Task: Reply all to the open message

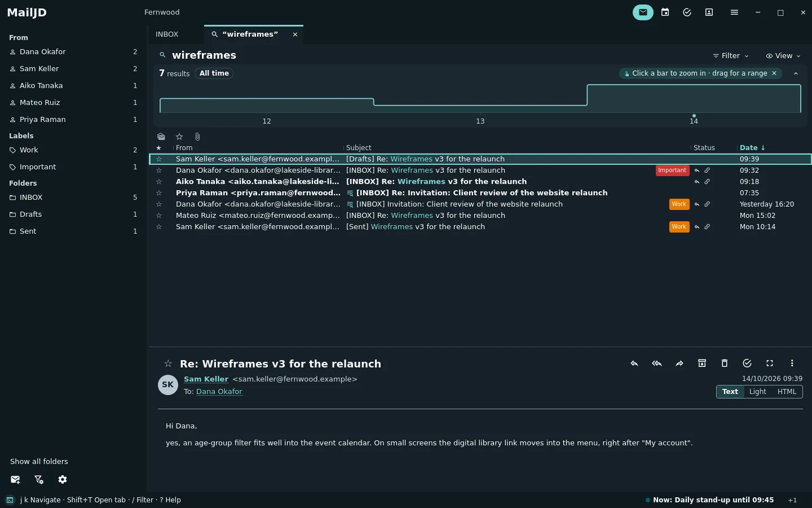Action: [657, 364]
